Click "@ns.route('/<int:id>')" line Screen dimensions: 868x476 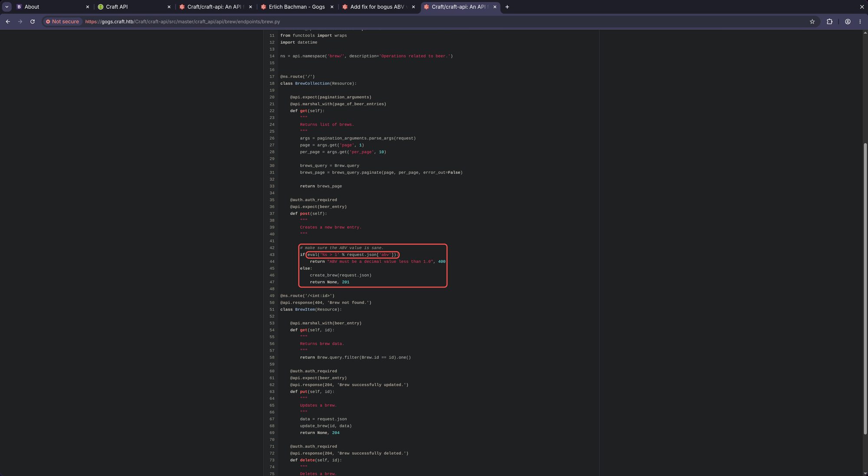307,296
